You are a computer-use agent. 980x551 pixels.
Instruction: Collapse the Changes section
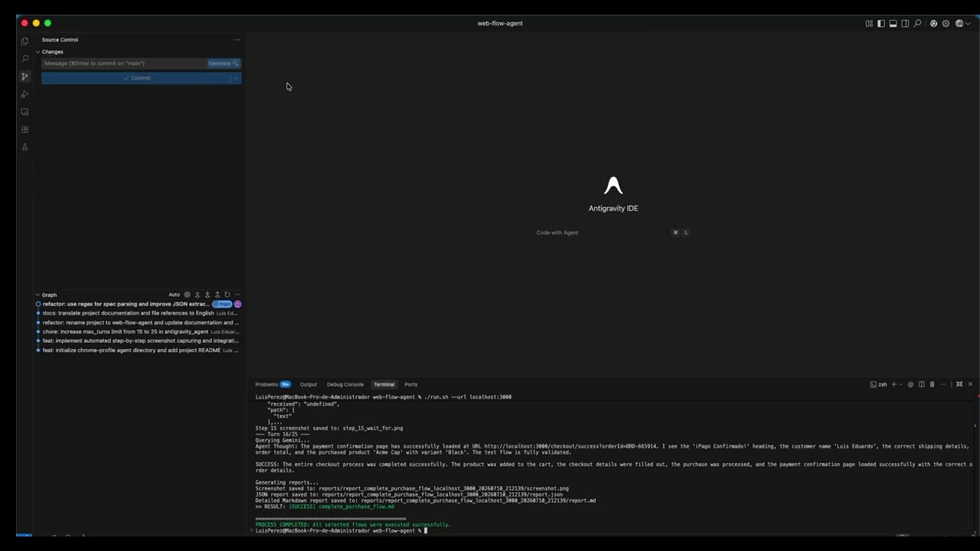pos(38,52)
